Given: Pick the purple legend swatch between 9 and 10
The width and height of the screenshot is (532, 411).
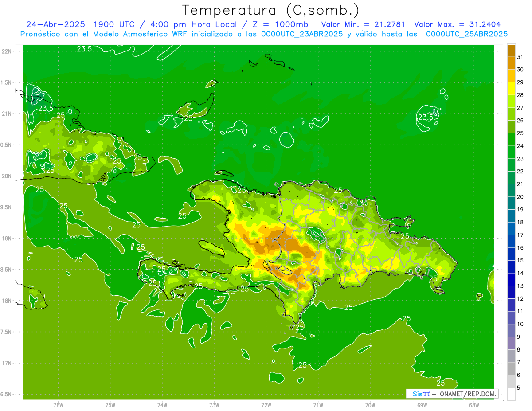Looking at the screenshot, I should click(511, 330).
